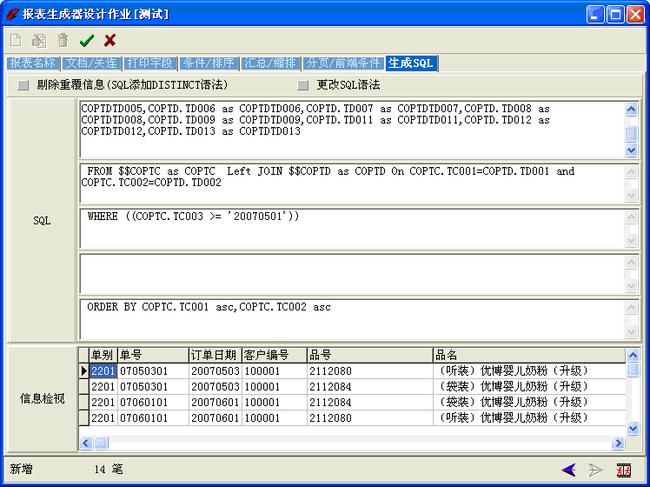Click up arrow of SELECT box scrollbar
650x487 pixels.
(x=631, y=109)
